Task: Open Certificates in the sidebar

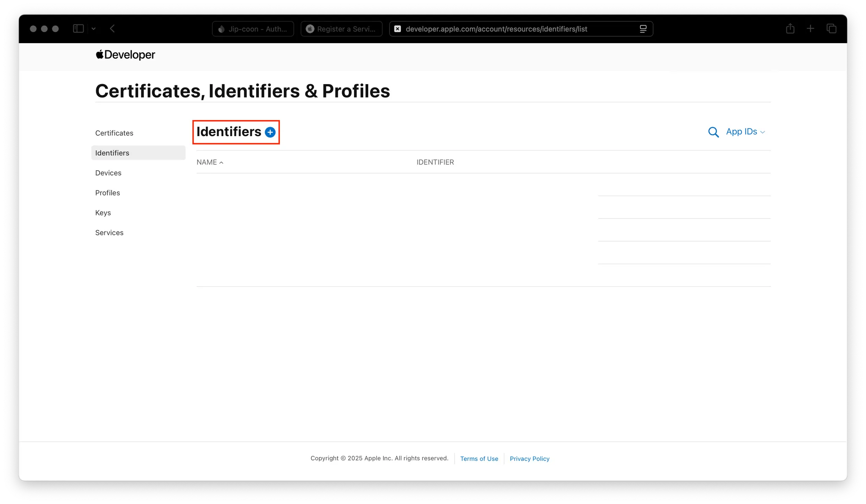Action: tap(114, 133)
